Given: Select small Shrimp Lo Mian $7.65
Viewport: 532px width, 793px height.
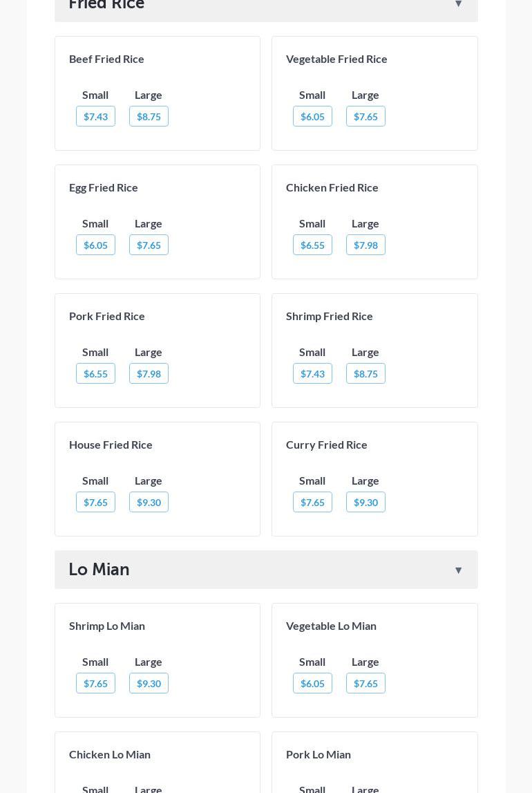Looking at the screenshot, I should 95,683.
